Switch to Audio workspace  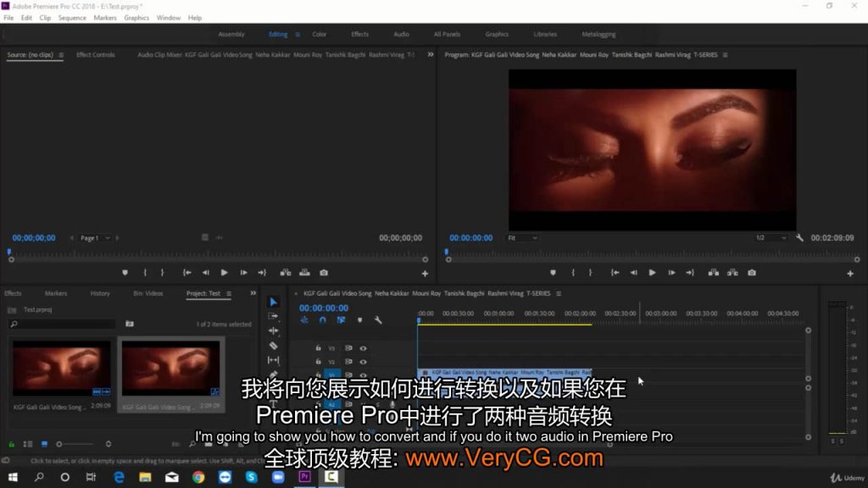pos(401,34)
